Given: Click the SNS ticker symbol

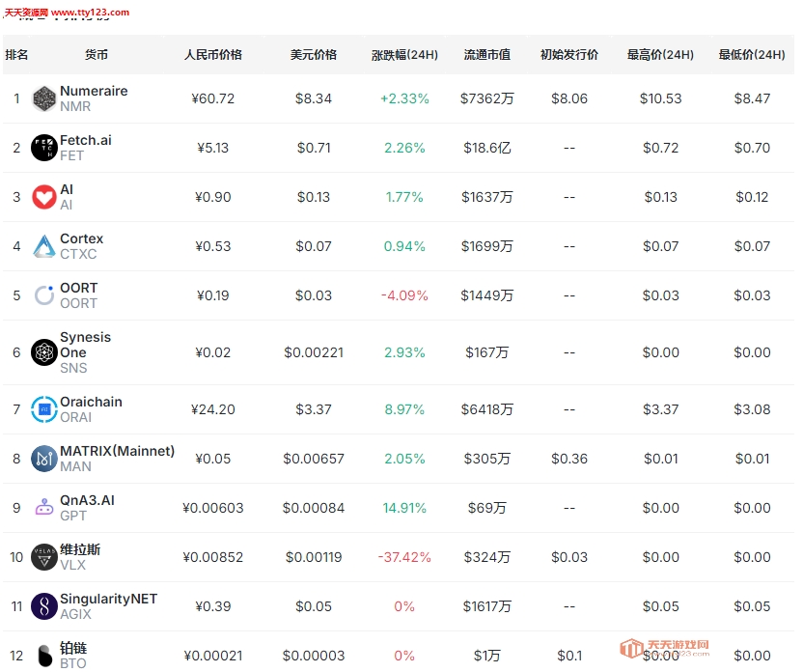Looking at the screenshot, I should coord(73,368).
